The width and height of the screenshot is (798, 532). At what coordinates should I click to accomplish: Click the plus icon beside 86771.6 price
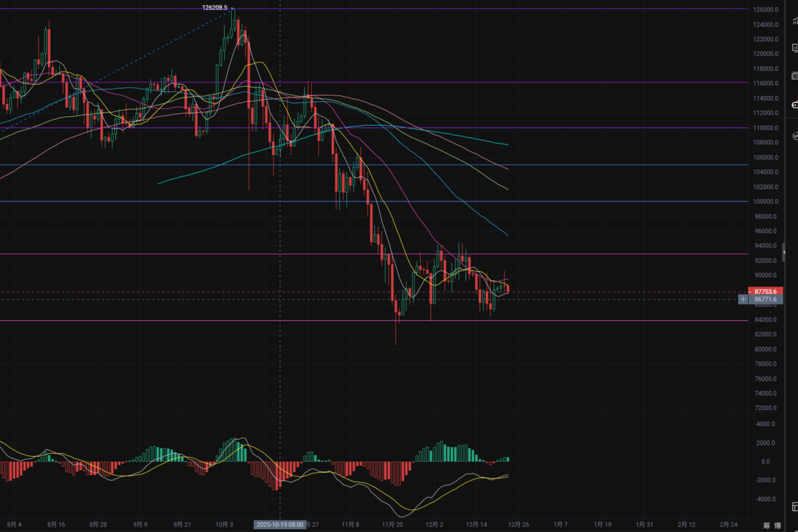point(743,300)
